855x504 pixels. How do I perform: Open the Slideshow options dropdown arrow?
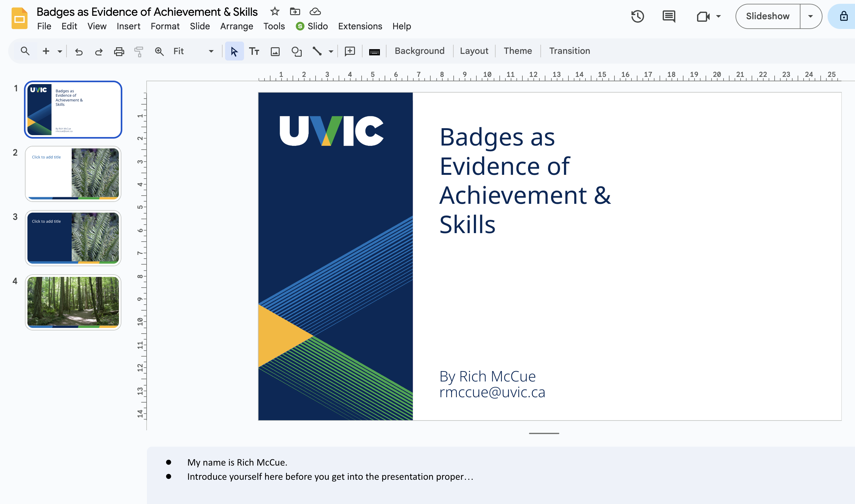coord(811,16)
